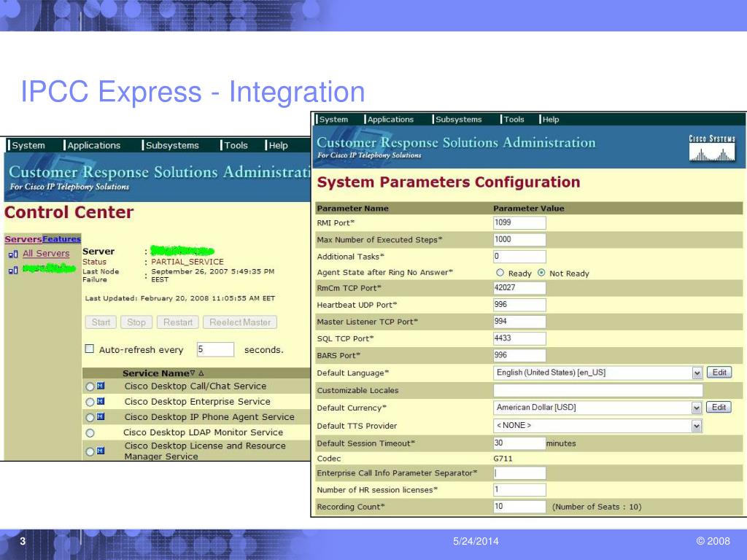The width and height of the screenshot is (747, 560).
Task: Open System menu in System Parameters window
Action: 333,120
